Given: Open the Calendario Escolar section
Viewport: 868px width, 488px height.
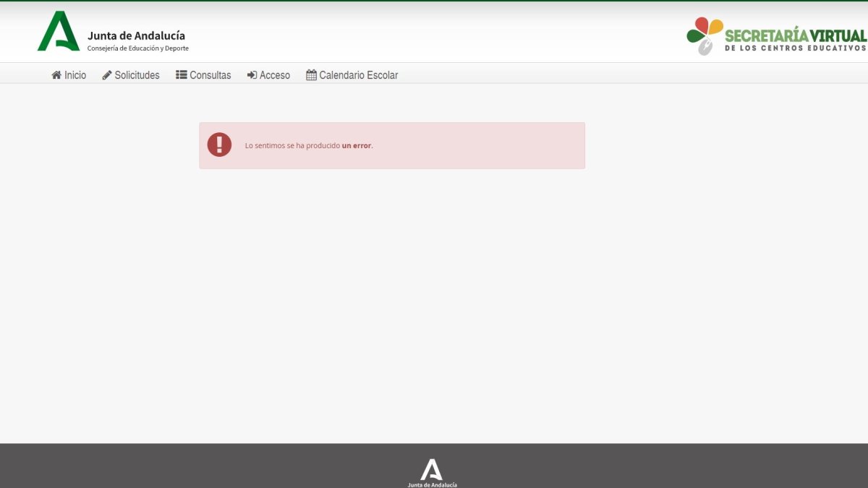Looking at the screenshot, I should 359,74.
